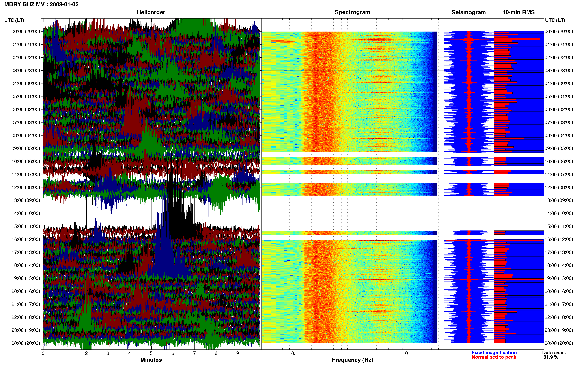Screen dimensions: 588x368
Task: Click right time label '13:00 (09:00)'
Action: pos(559,200)
